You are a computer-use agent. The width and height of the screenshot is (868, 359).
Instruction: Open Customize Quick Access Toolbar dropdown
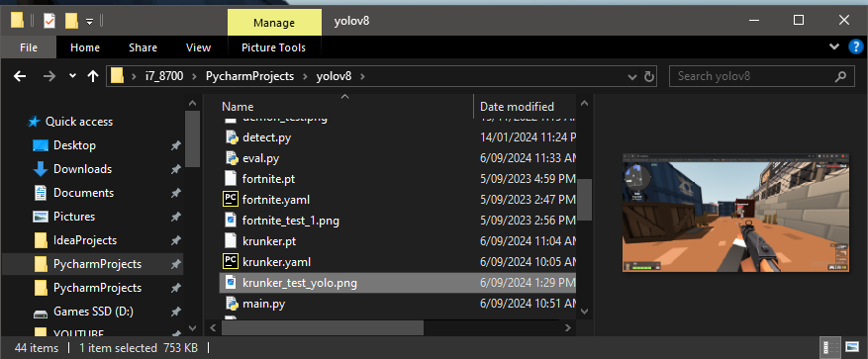coord(89,22)
